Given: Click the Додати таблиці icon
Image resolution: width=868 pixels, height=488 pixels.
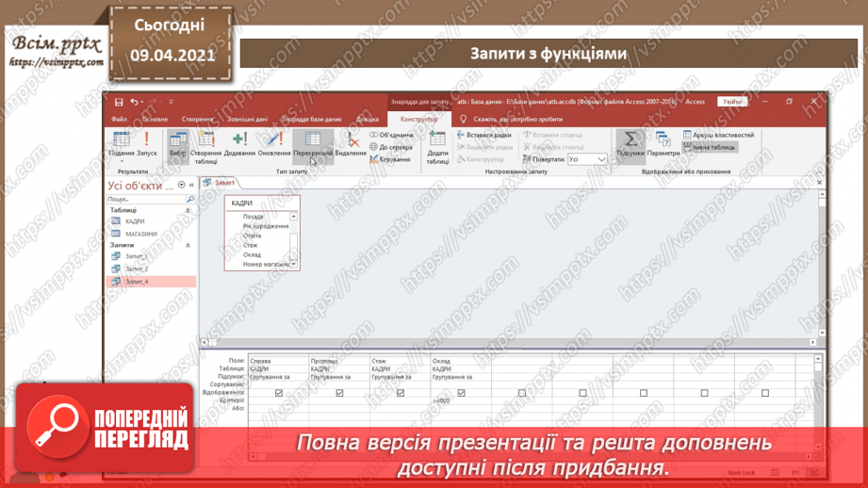Looking at the screenshot, I should 437,144.
